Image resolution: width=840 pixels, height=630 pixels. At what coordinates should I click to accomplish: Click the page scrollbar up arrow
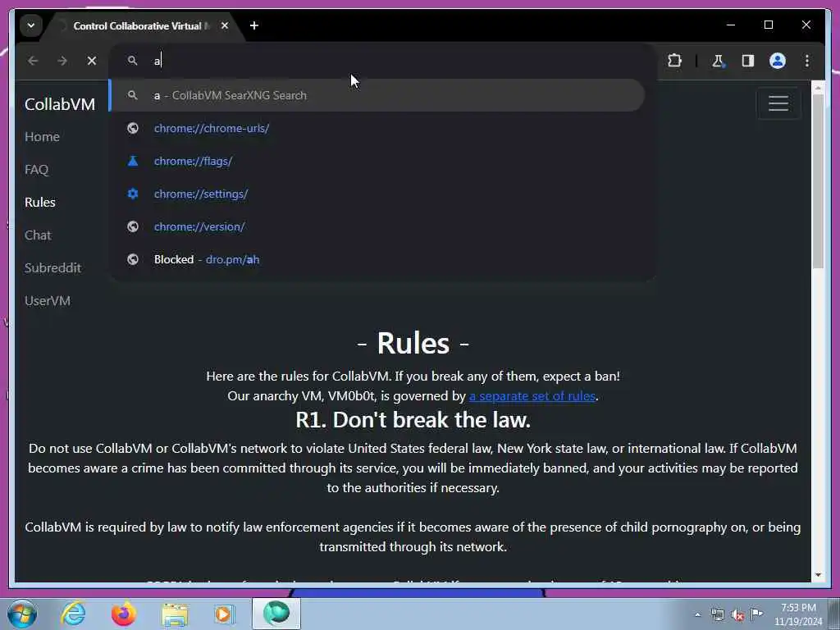(x=818, y=87)
